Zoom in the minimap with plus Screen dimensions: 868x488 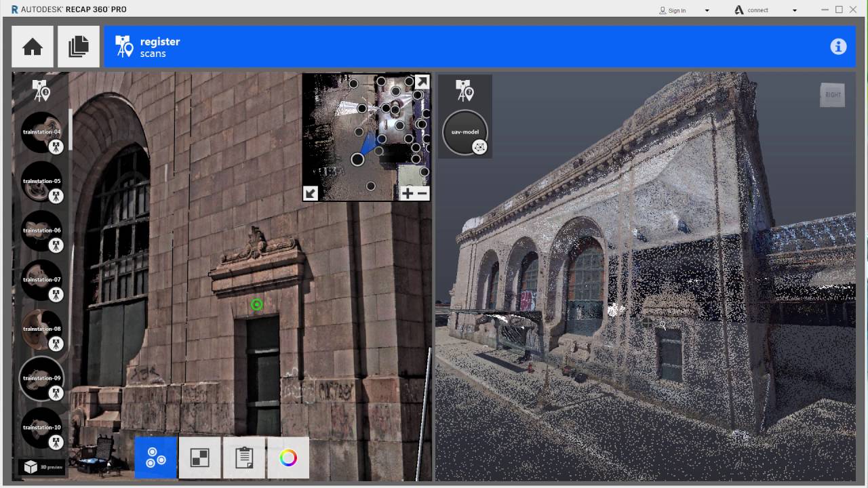[407, 193]
